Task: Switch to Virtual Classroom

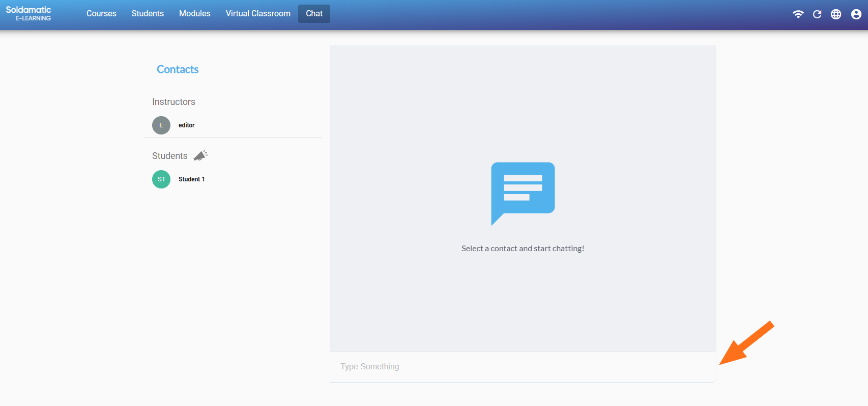Action: tap(258, 14)
